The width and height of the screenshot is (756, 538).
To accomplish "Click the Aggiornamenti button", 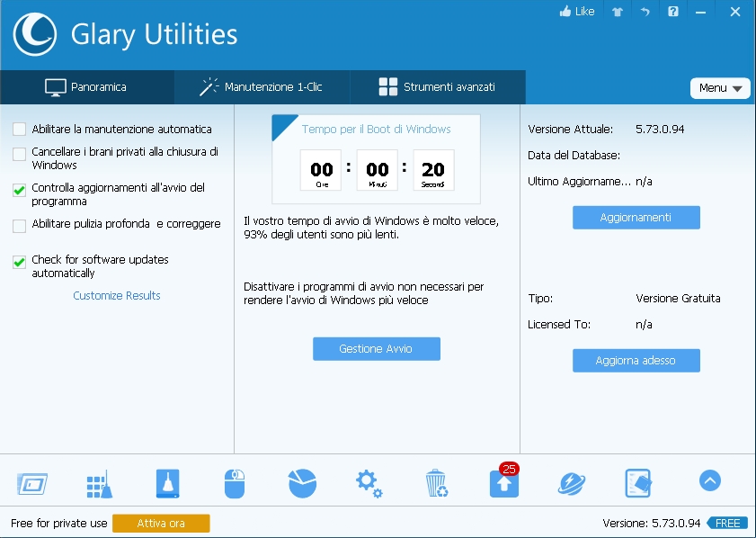I will pyautogui.click(x=636, y=218).
